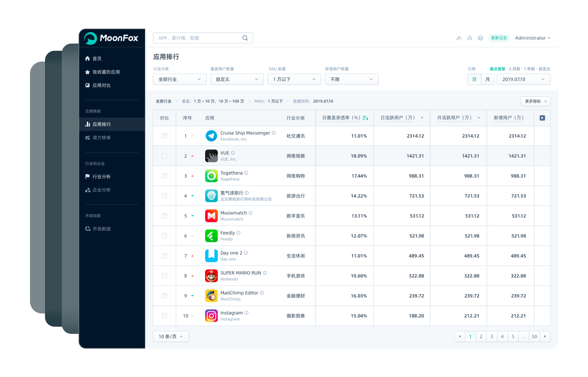Image resolution: width=588 pixels, height=377 pixels.
Task: Click the Instagram app icon
Action: click(211, 316)
